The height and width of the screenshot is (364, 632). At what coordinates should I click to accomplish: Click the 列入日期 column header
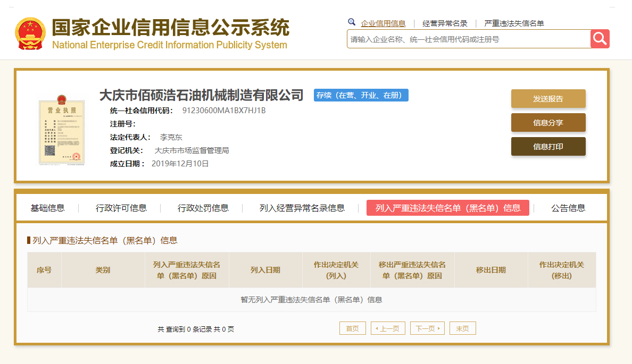[265, 270]
